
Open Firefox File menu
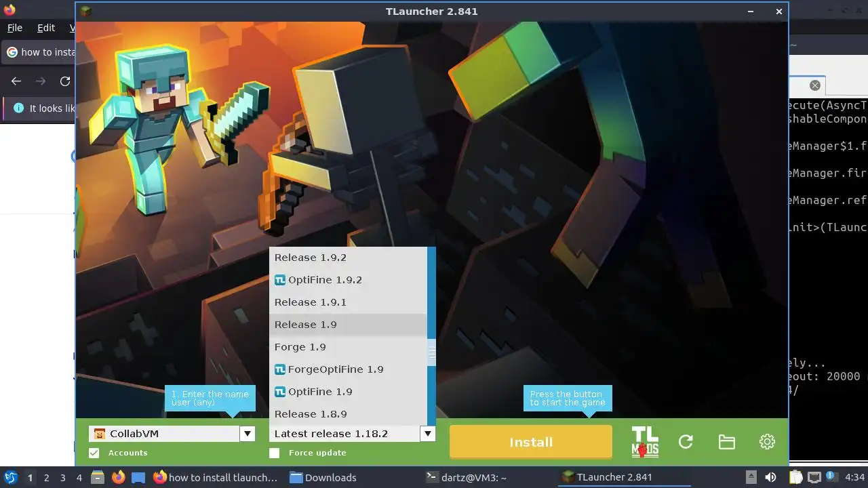click(14, 28)
